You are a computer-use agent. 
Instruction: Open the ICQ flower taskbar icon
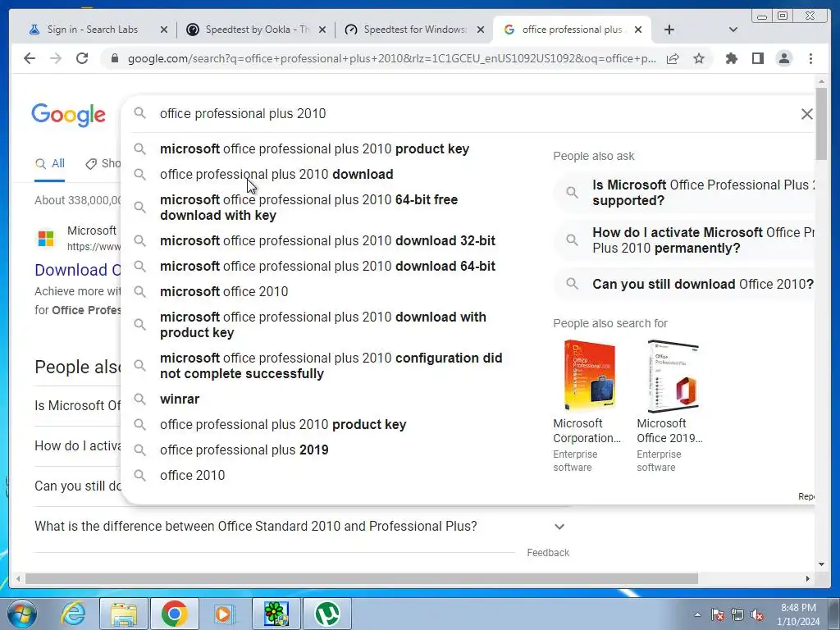[276, 614]
